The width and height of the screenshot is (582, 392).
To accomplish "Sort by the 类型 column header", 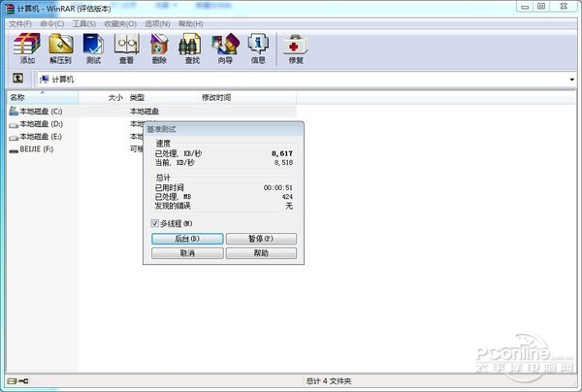I will (163, 98).
